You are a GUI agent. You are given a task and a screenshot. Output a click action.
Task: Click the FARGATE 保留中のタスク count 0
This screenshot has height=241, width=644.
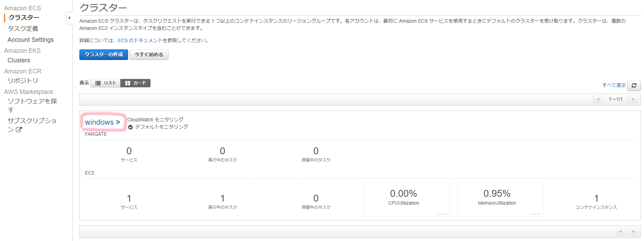[x=316, y=151]
